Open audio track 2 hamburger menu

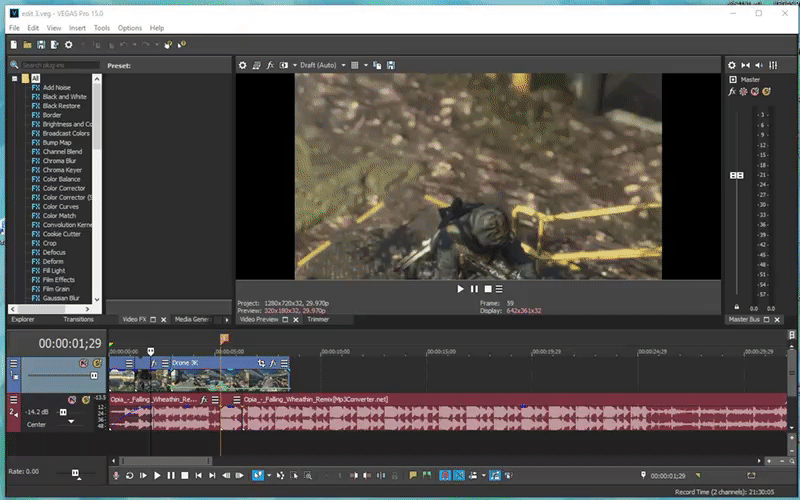[14, 400]
